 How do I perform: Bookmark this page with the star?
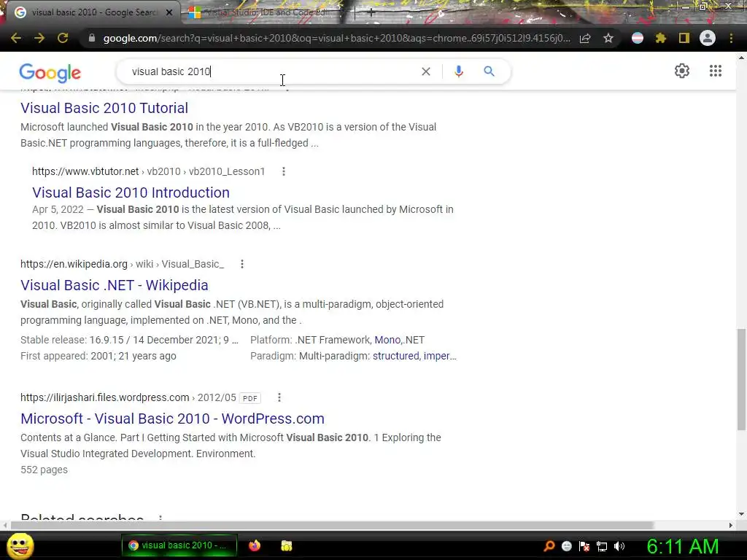tap(608, 38)
